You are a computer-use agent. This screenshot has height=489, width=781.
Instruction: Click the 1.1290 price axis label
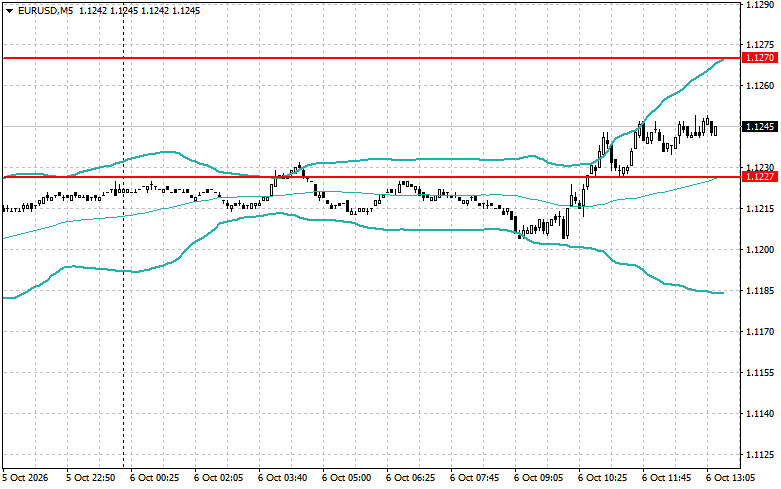[x=760, y=4]
